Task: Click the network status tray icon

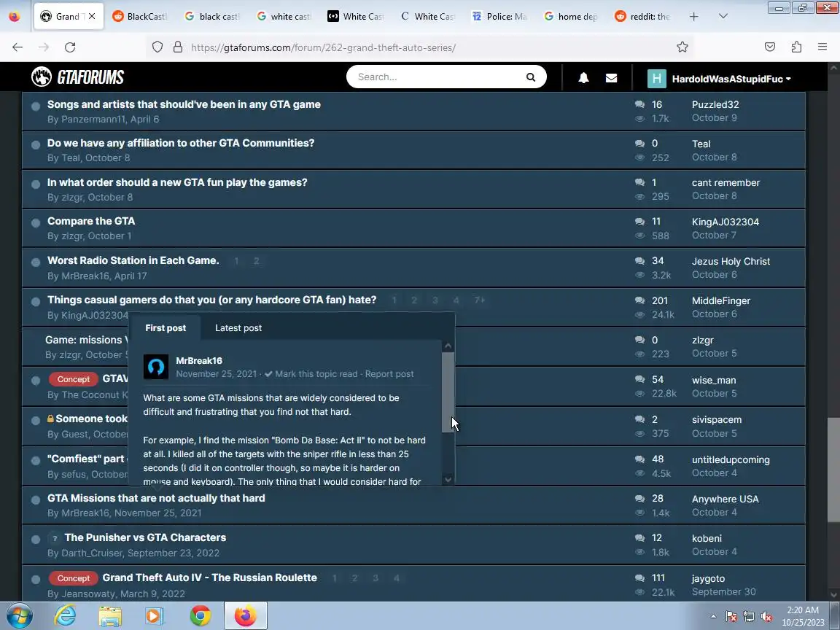Action: (x=749, y=617)
